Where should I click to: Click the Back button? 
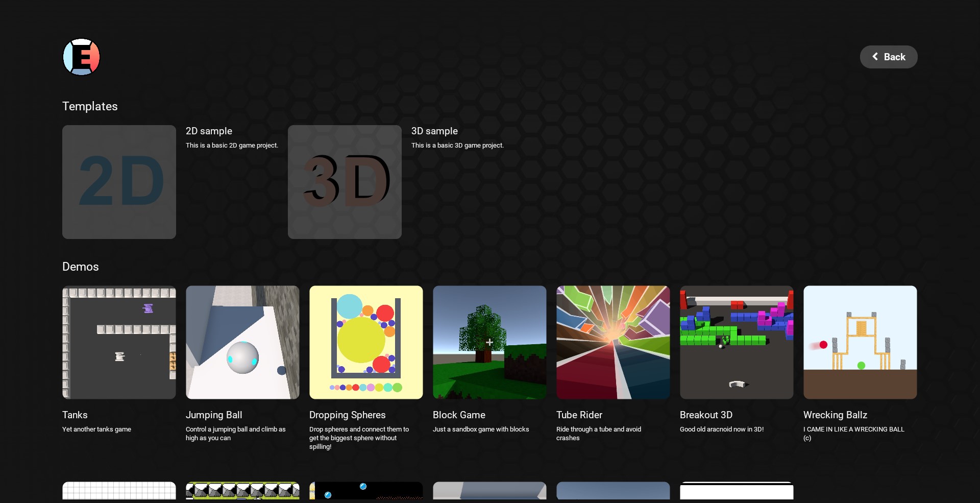[888, 57]
